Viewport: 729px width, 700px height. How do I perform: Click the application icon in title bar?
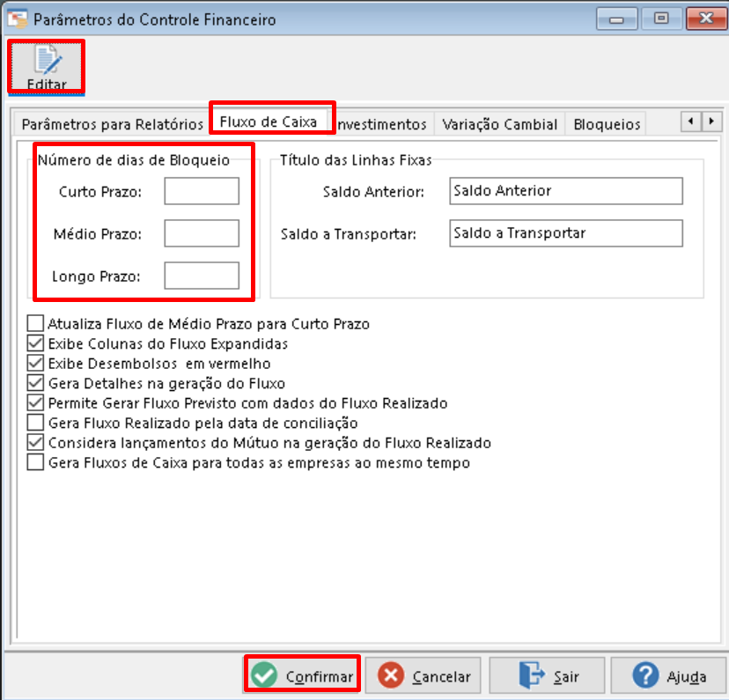[x=18, y=19]
